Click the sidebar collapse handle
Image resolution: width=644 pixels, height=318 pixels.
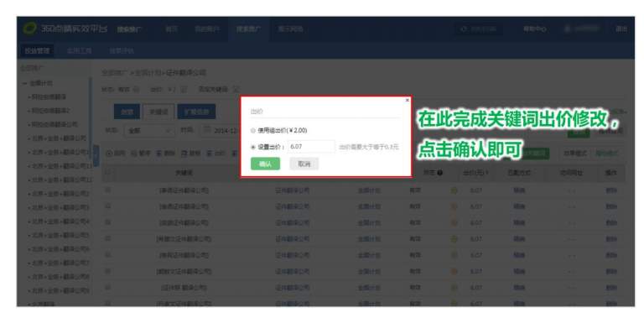(96, 156)
